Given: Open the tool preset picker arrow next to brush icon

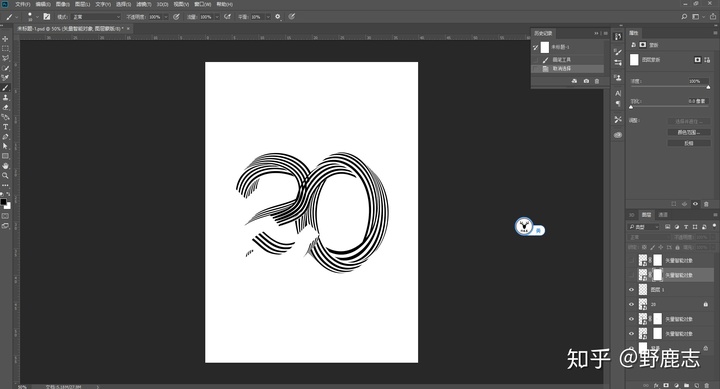Looking at the screenshot, I should [x=17, y=17].
